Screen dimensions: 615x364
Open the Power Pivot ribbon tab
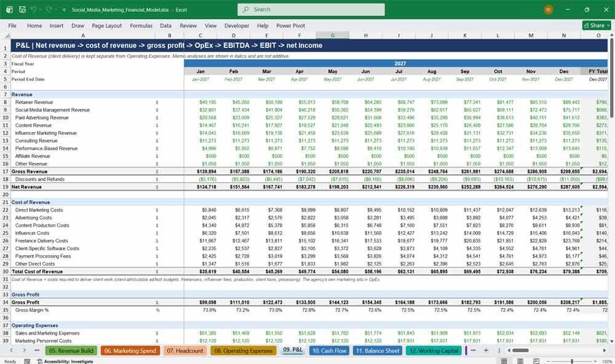[291, 25]
